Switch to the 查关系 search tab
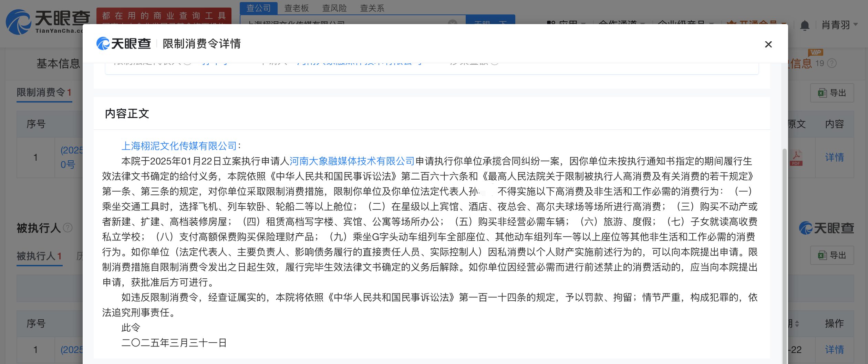The width and height of the screenshot is (868, 364). [372, 8]
